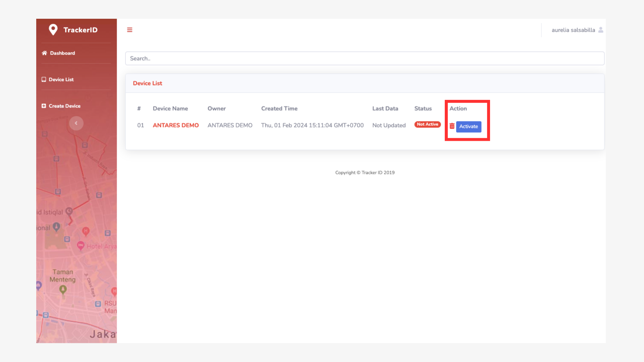Open aurelia salsabilla user menu

click(573, 30)
